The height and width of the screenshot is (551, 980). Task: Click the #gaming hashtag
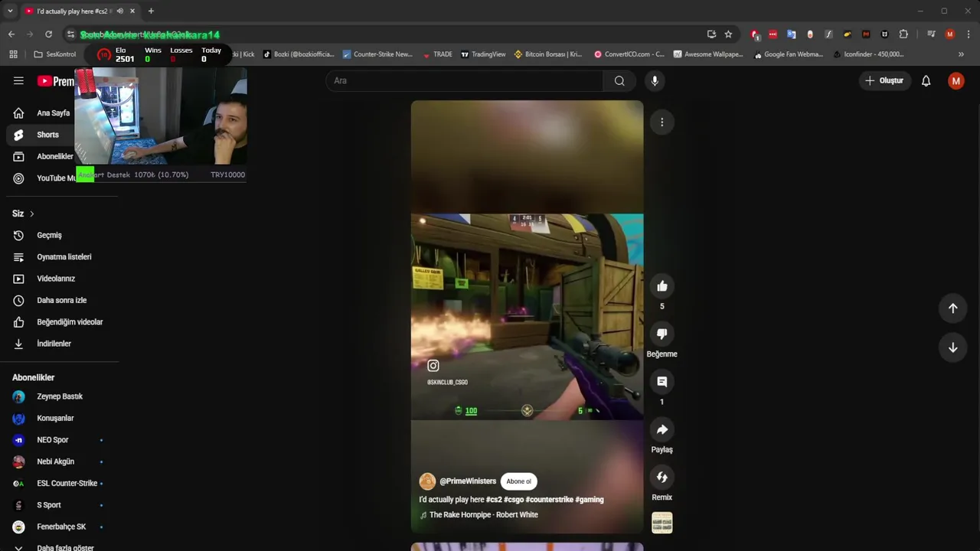(590, 500)
